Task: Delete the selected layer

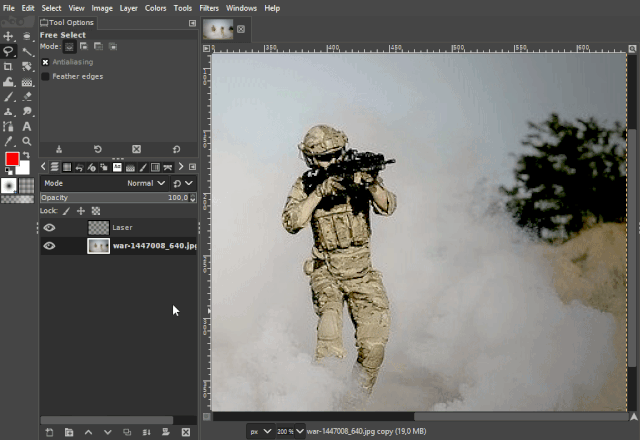Action: (186, 432)
